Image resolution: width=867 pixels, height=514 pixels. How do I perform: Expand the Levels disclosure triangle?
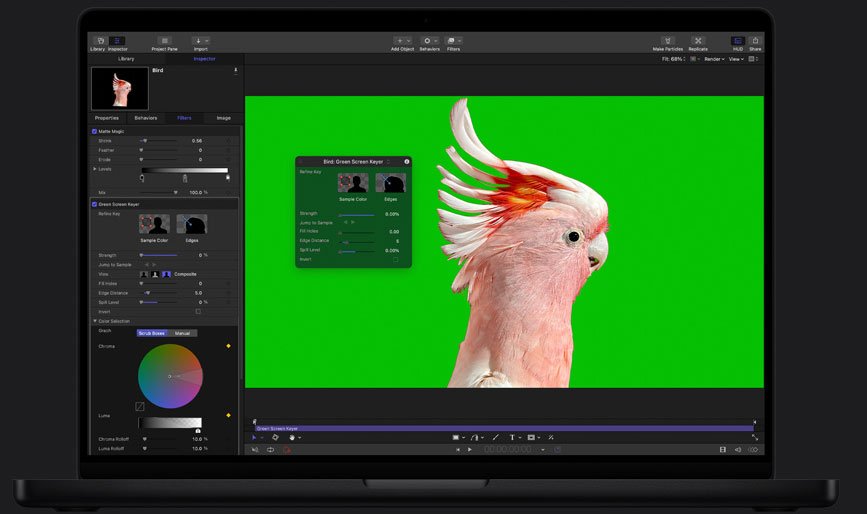95,169
